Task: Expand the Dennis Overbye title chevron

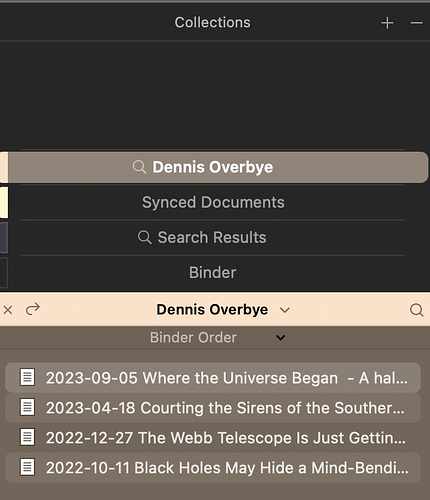Action: tap(285, 310)
